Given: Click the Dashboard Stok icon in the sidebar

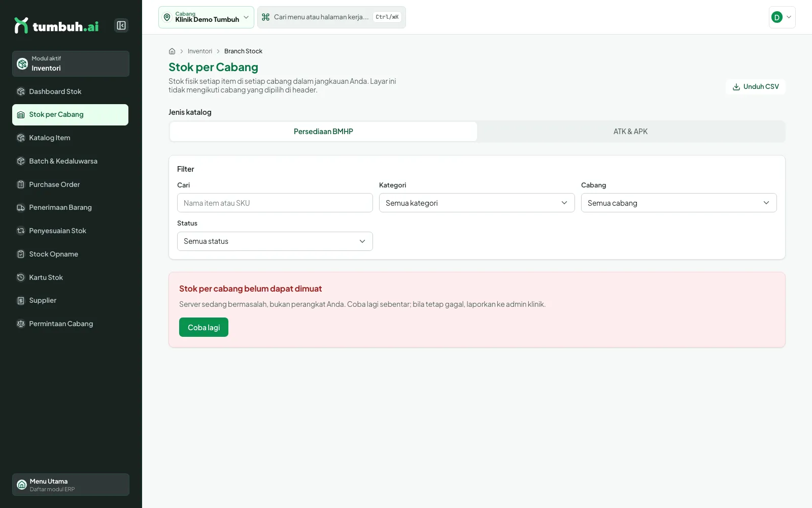Looking at the screenshot, I should [21, 91].
